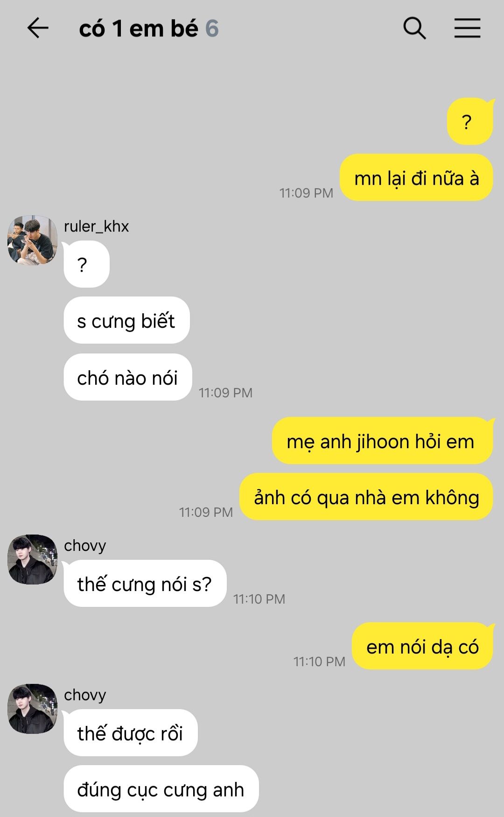
Task: Tap the member count number 6
Action: (x=212, y=28)
